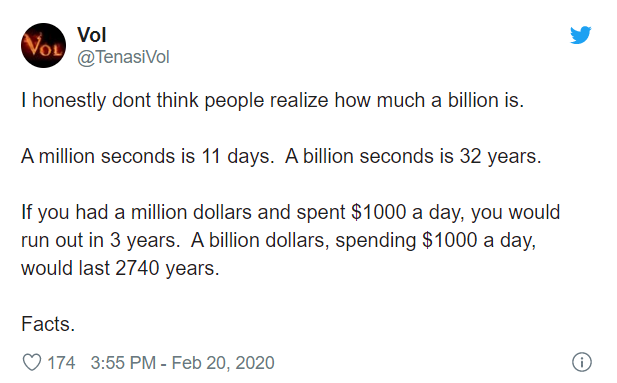617x383 pixels.
Task: Click the Feb 20, 2020 date
Action: (223, 363)
